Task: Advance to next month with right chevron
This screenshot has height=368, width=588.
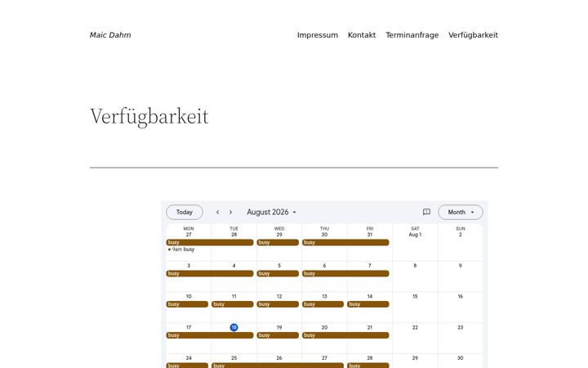Action: tap(230, 212)
